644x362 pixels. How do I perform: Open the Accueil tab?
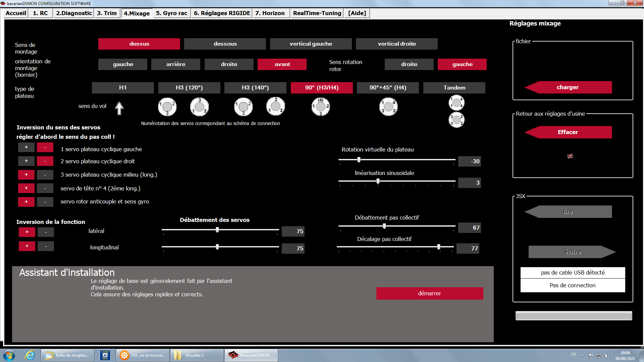16,13
